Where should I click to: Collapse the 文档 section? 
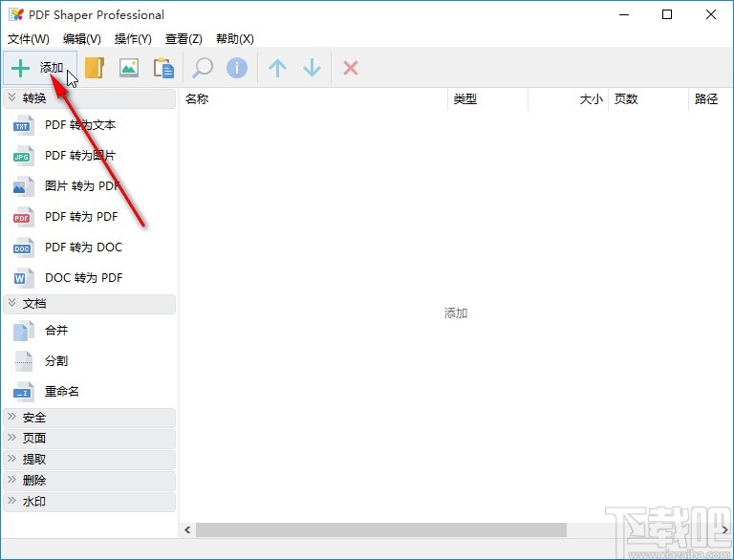point(90,304)
